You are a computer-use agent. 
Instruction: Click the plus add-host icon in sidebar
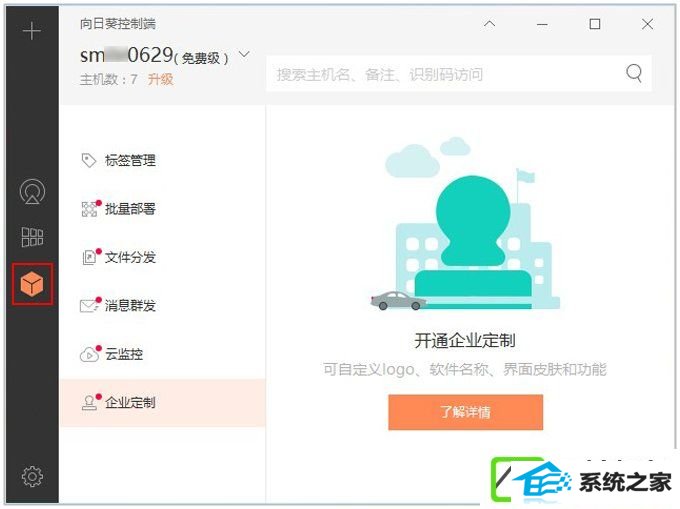pos(32,31)
